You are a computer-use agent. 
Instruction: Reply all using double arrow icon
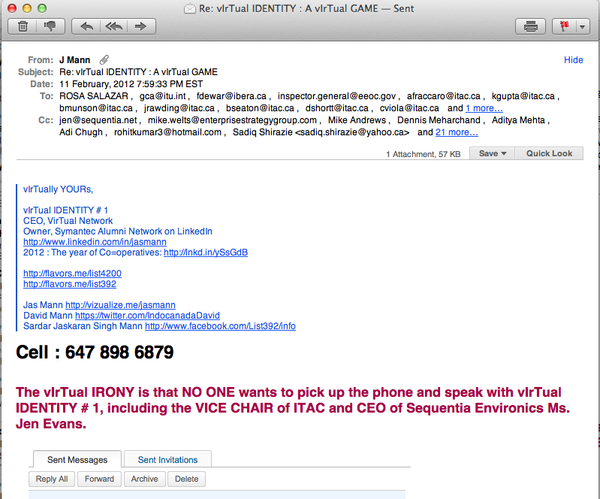point(114,26)
